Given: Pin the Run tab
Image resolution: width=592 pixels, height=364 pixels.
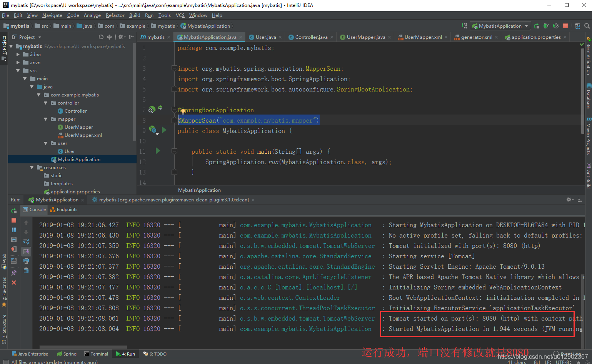Looking at the screenshot, I should click(x=14, y=273).
